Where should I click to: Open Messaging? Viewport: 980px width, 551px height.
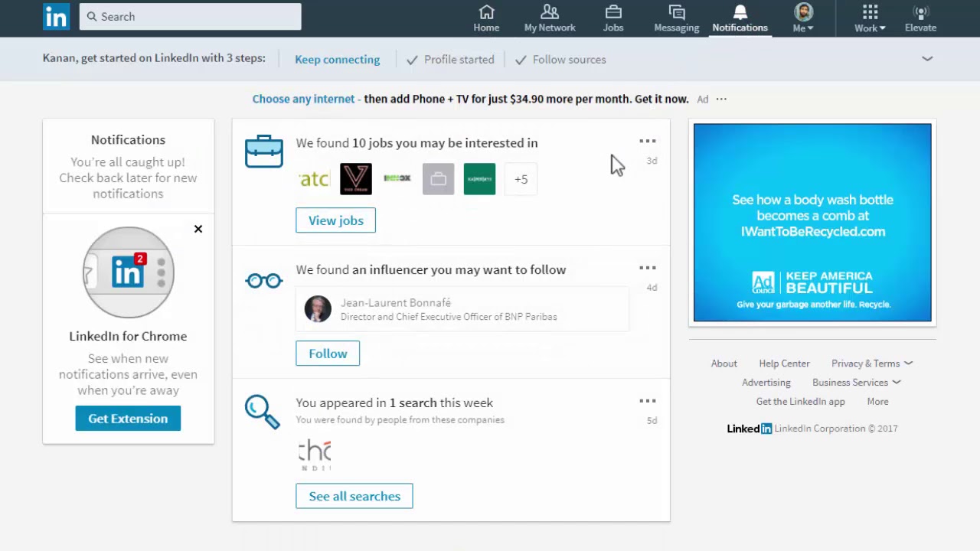[676, 18]
